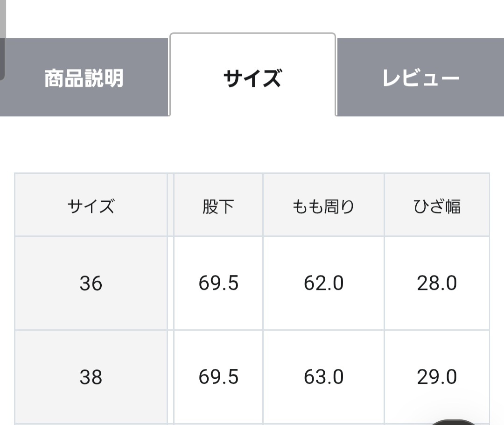Click the ひざ幅 column header
Image resolution: width=504 pixels, height=425 pixels.
tap(437, 205)
